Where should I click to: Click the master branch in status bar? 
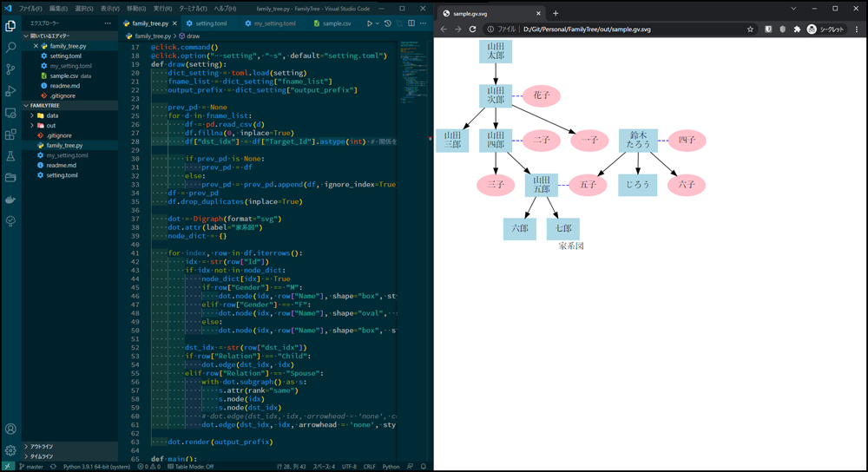[x=31, y=467]
